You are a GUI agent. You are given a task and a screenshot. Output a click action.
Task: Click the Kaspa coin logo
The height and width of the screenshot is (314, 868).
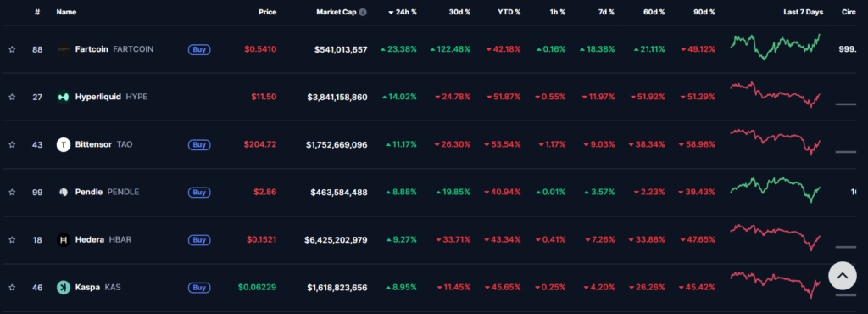pos(64,288)
